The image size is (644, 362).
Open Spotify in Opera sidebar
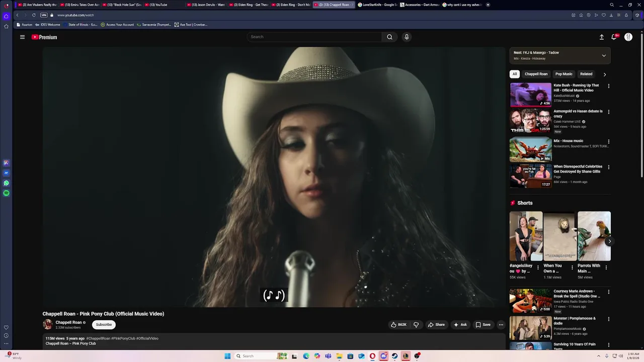click(x=6, y=193)
